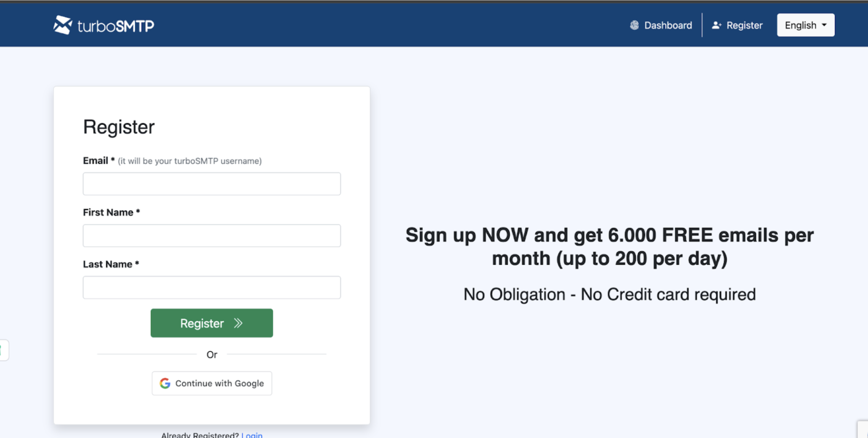Click the caret arrow on the language selector

824,25
